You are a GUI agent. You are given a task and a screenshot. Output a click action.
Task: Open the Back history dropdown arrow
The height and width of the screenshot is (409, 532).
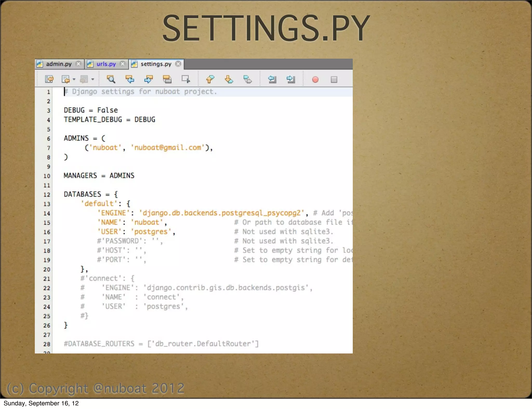tap(74, 79)
